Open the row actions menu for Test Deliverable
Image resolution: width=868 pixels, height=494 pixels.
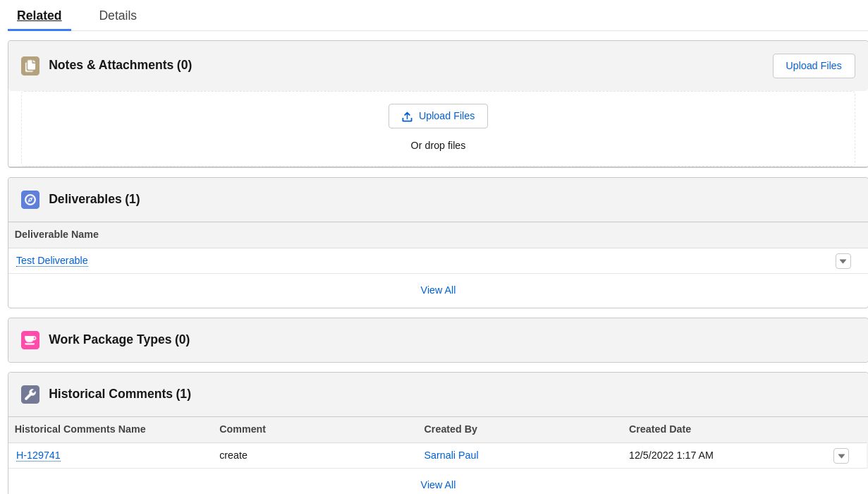click(843, 260)
